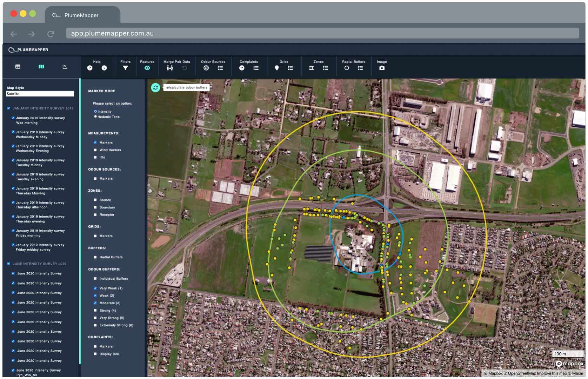Toggle the Wednesday Midday survey layer

coord(13,132)
